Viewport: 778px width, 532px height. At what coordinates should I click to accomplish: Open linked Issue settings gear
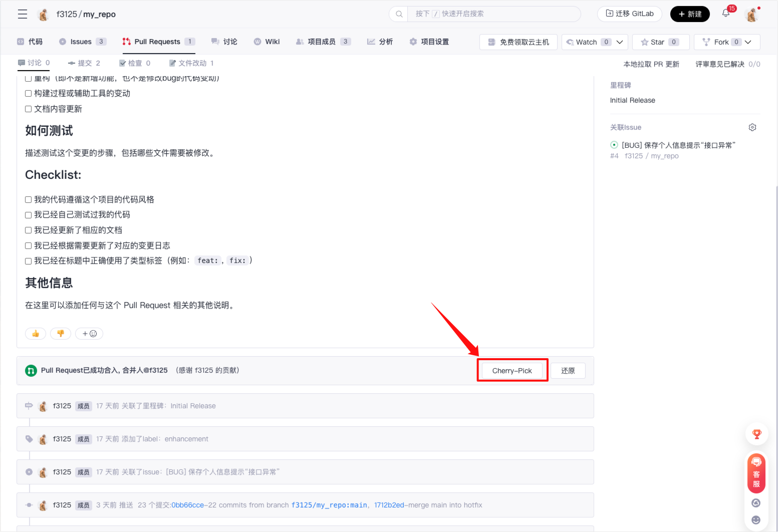click(752, 127)
